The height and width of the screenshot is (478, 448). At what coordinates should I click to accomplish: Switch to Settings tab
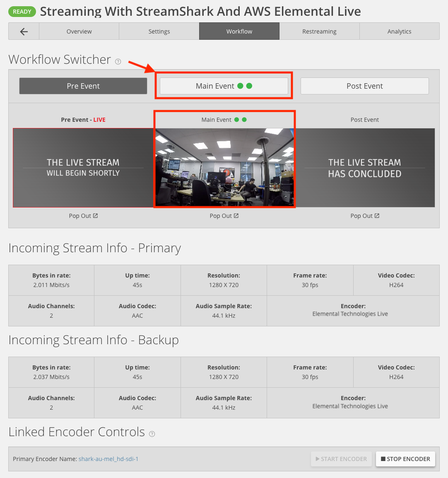tap(159, 31)
